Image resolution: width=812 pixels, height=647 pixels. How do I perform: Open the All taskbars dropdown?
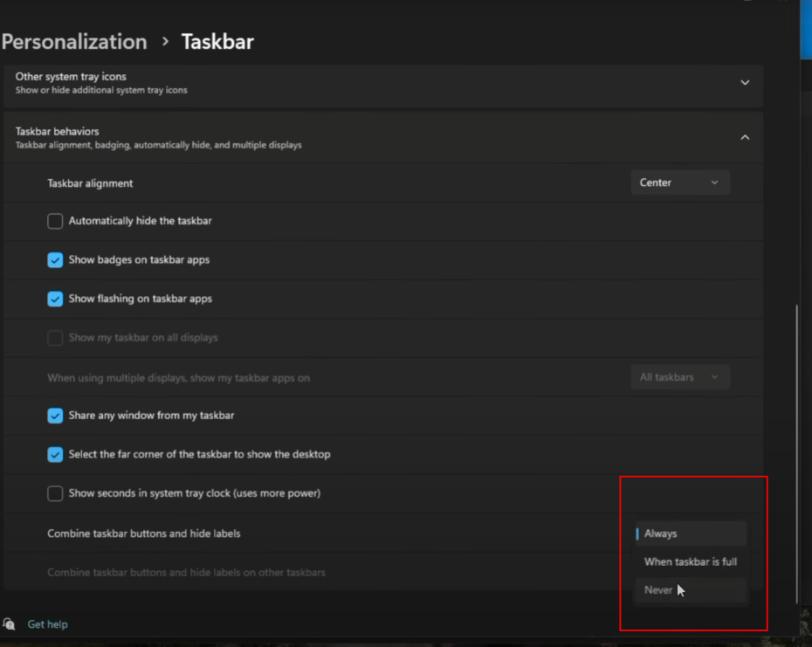(679, 377)
